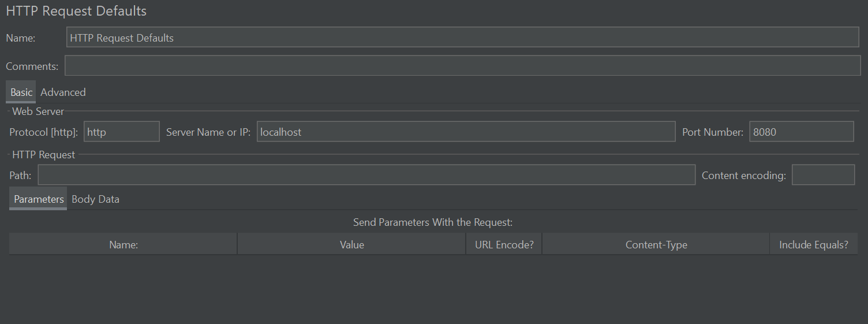Focus the Path input field
Image resolution: width=868 pixels, height=324 pixels.
pyautogui.click(x=366, y=175)
